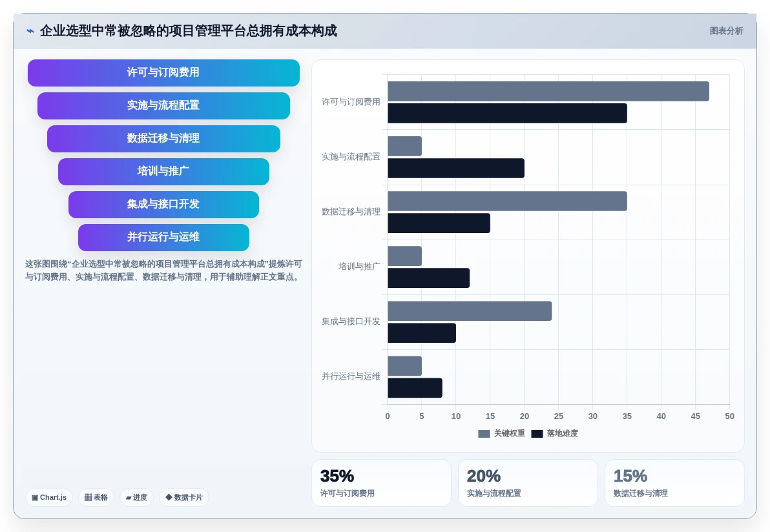770x532 pixels.
Task: Click the 培训与推广 chart axis label
Action: [359, 267]
